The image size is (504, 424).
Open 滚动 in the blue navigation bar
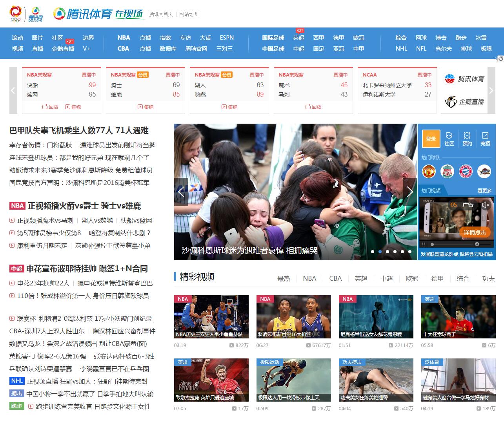[18, 38]
